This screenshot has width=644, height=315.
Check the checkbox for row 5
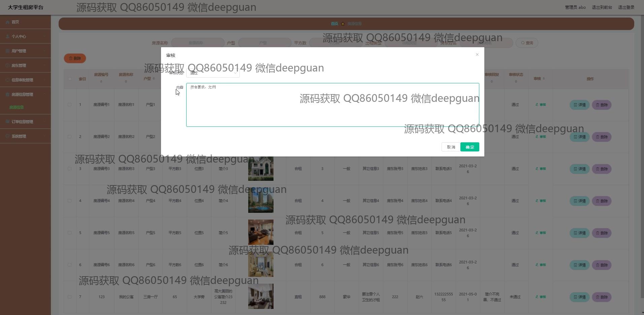click(70, 233)
